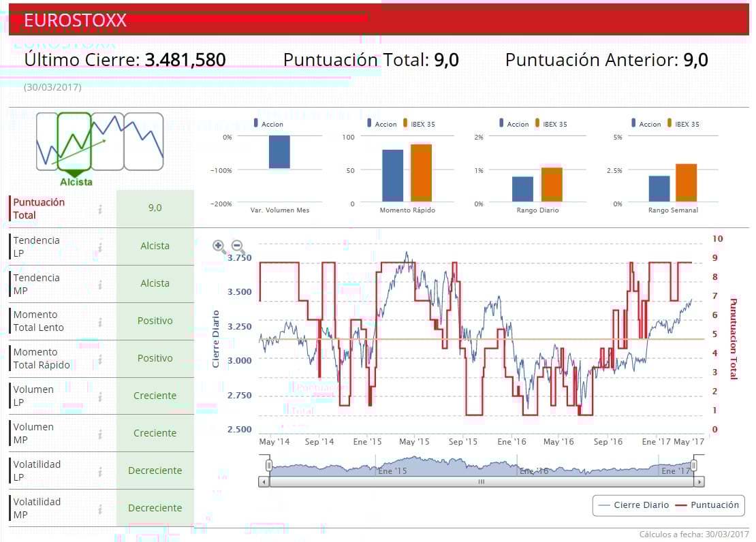Toggle Accion series in Var. Volumen Mes chart

(268, 124)
